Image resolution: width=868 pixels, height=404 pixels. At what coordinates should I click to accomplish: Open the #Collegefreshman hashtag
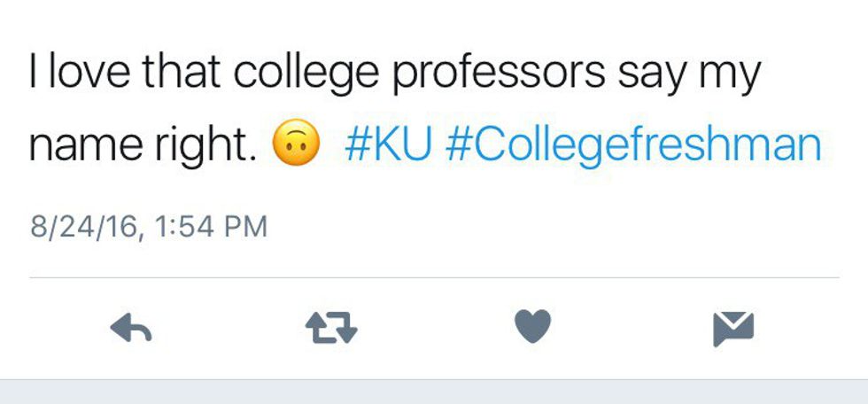(x=633, y=145)
